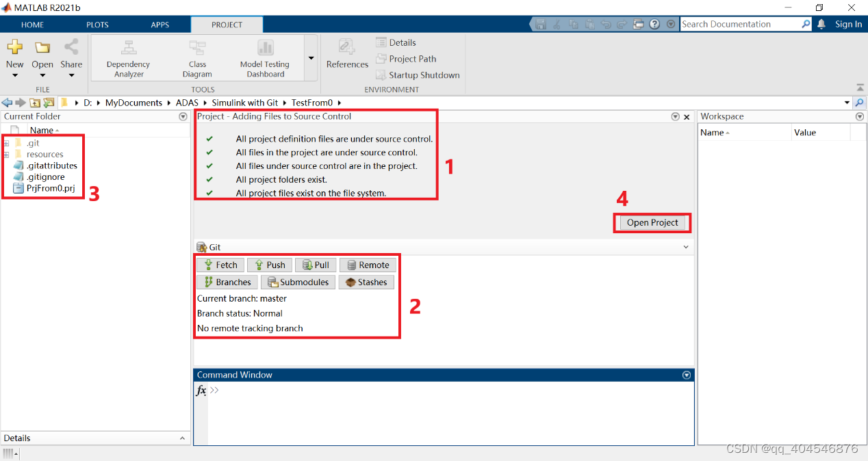The width and height of the screenshot is (868, 461).
Task: Open the Project panel actions dropdown
Action: (x=676, y=116)
